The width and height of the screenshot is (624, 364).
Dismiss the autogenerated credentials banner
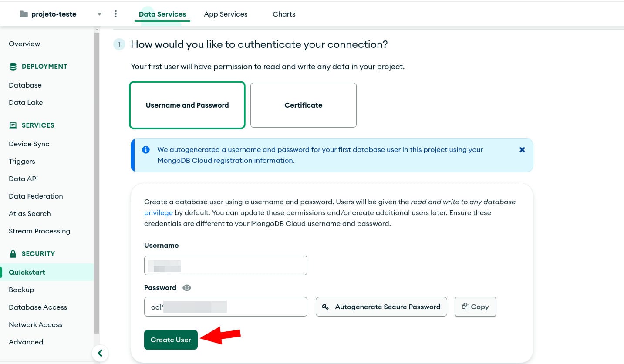[522, 150]
